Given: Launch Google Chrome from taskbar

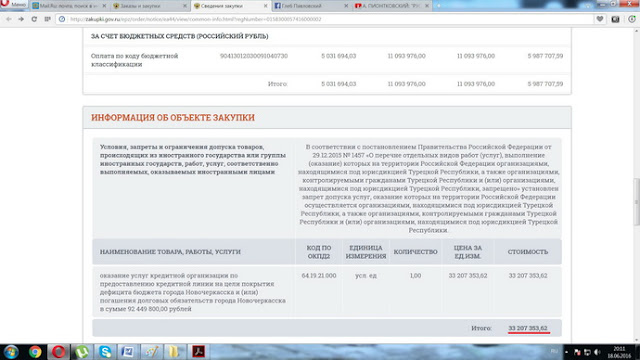Looking at the screenshot, I should click(x=35, y=351).
